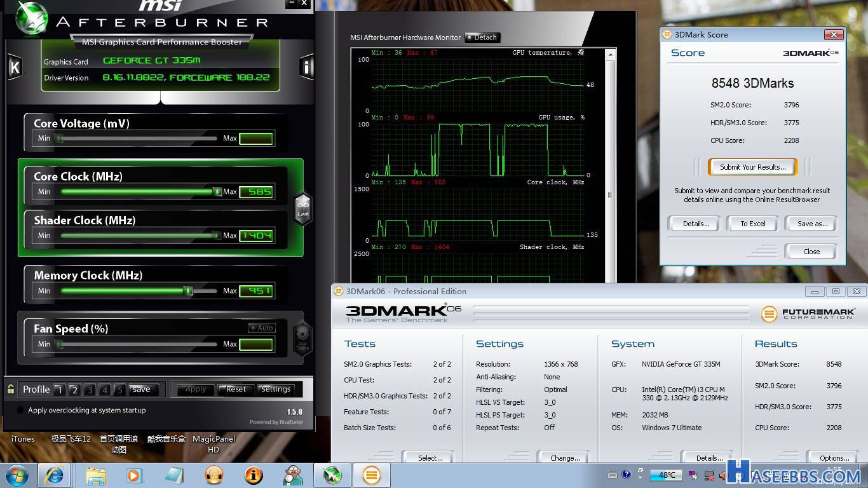Click the keyboard icon in the system tray
Image resolution: width=868 pixels, height=488 pixels.
tap(613, 475)
